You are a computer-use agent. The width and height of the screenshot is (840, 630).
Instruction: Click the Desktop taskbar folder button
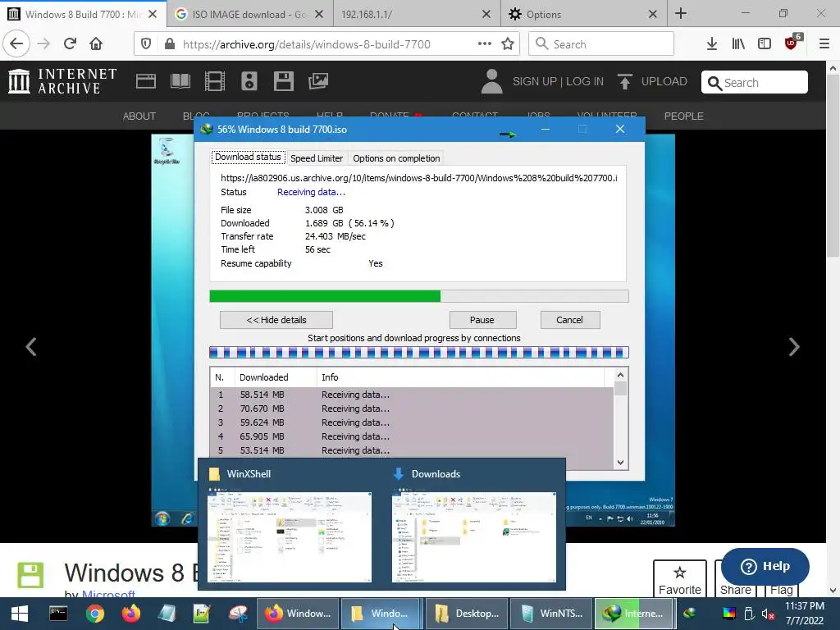pyautogui.click(x=467, y=614)
